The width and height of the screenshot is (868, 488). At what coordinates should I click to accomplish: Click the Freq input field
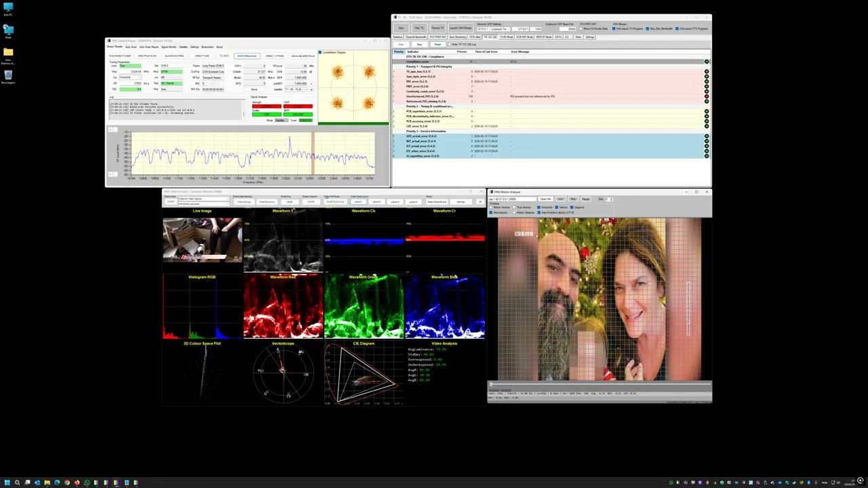tap(130, 71)
